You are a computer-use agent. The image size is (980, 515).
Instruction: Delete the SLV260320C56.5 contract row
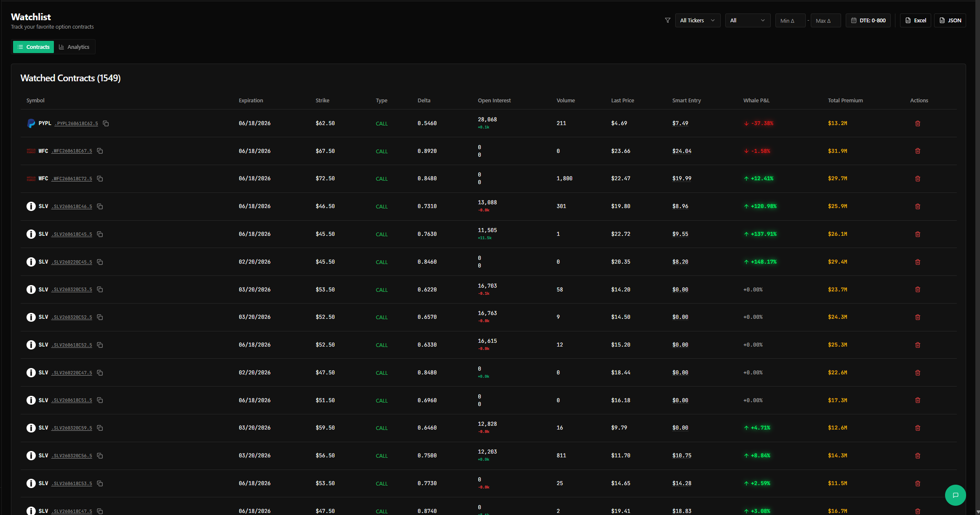coord(918,456)
